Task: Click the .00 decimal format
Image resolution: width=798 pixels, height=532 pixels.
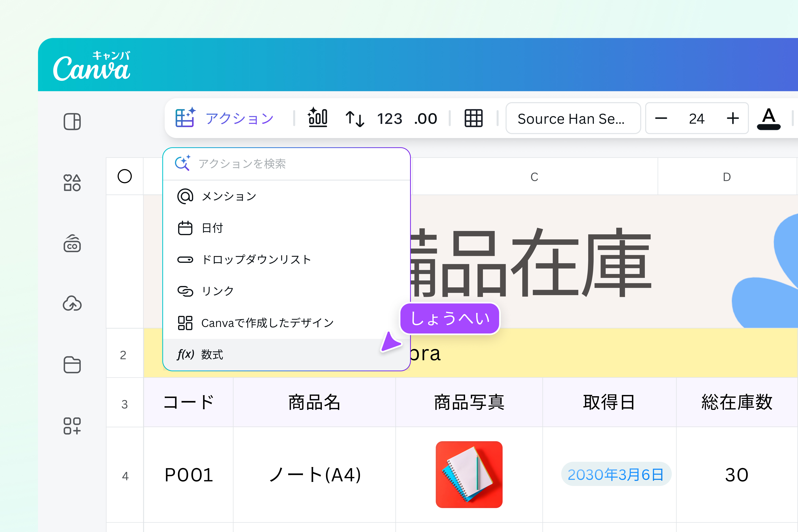Action: [426, 119]
